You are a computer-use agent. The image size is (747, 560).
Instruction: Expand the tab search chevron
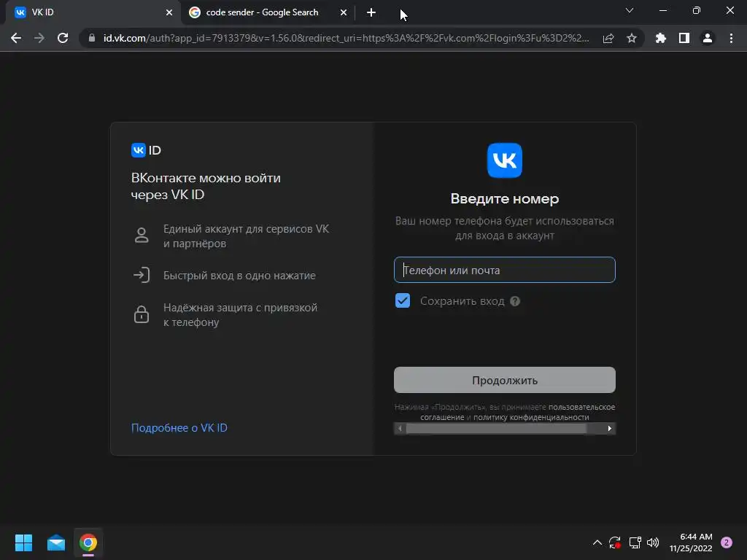[x=630, y=10]
